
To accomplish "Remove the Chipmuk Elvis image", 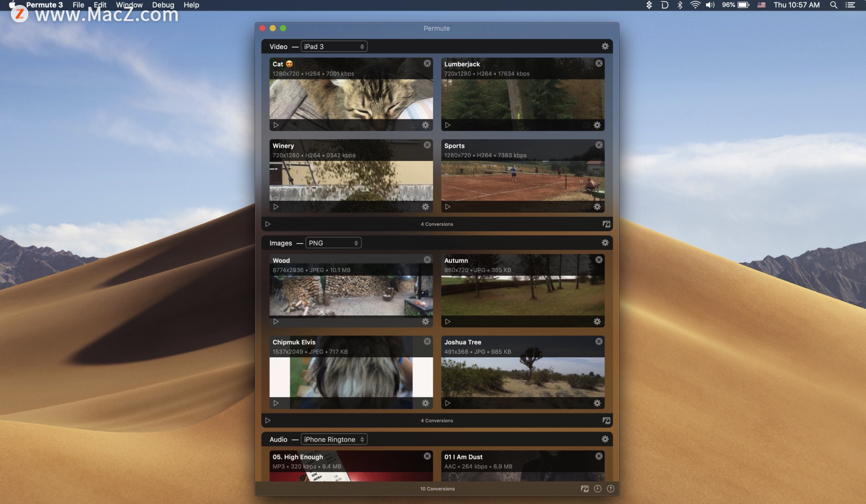I will coord(427,341).
